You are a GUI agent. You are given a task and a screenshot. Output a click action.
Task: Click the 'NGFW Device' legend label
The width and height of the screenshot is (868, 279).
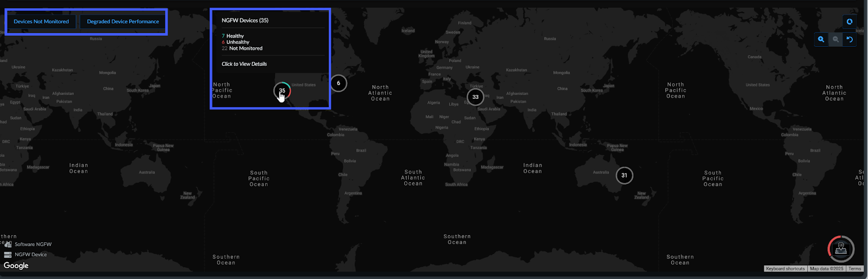(31, 254)
